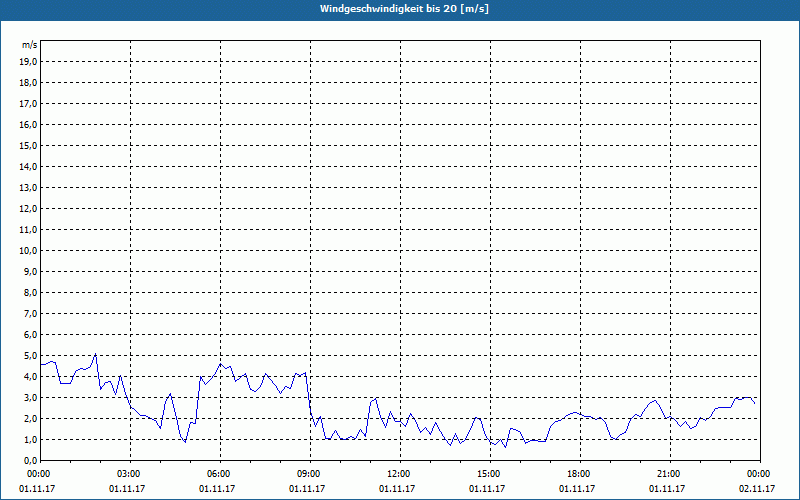
Task: Click the 18:00 time label
Action: pos(580,474)
